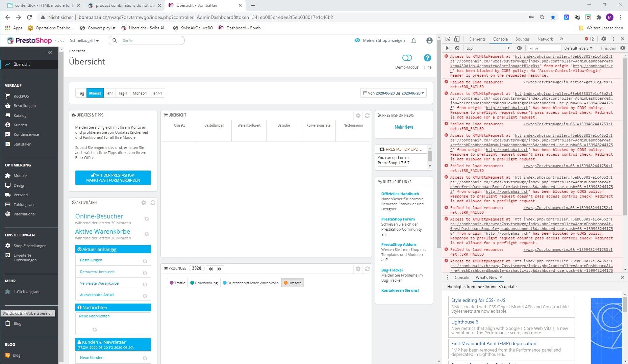
Task: Clear the console with the block icon
Action: click(x=457, y=48)
